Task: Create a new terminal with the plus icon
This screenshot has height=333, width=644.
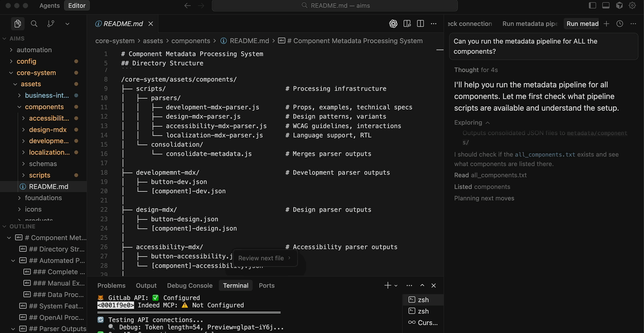Action: click(388, 285)
